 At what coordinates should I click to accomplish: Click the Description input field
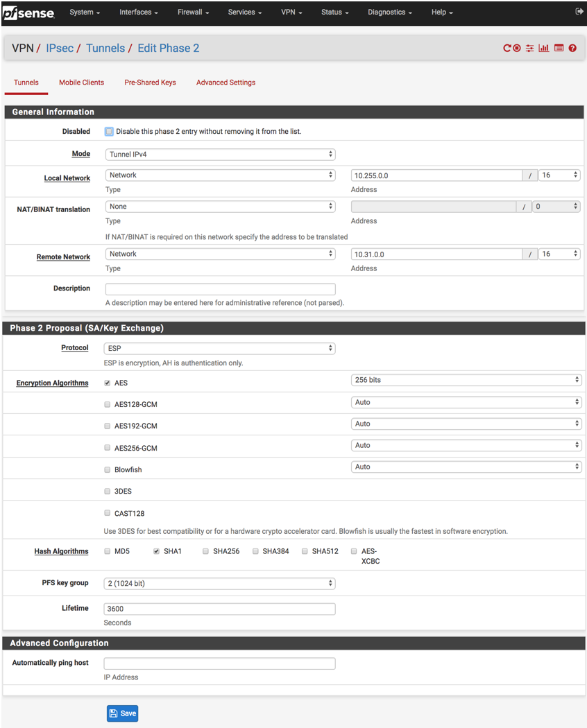tap(219, 288)
